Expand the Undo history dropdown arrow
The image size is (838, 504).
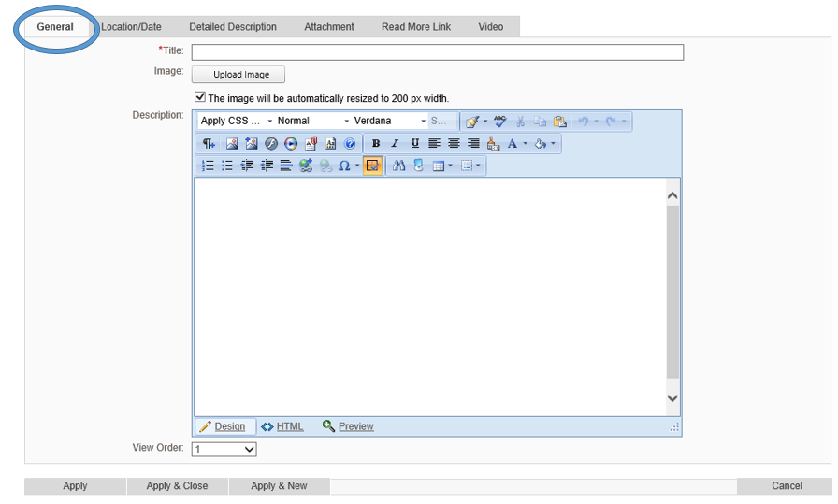(x=597, y=122)
